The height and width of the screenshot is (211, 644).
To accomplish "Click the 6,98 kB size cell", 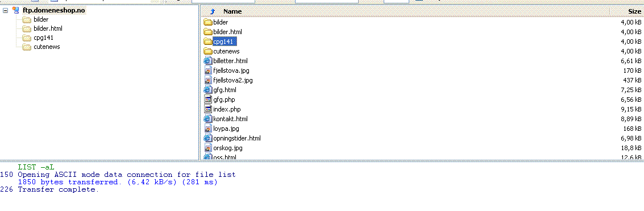I will (631, 138).
